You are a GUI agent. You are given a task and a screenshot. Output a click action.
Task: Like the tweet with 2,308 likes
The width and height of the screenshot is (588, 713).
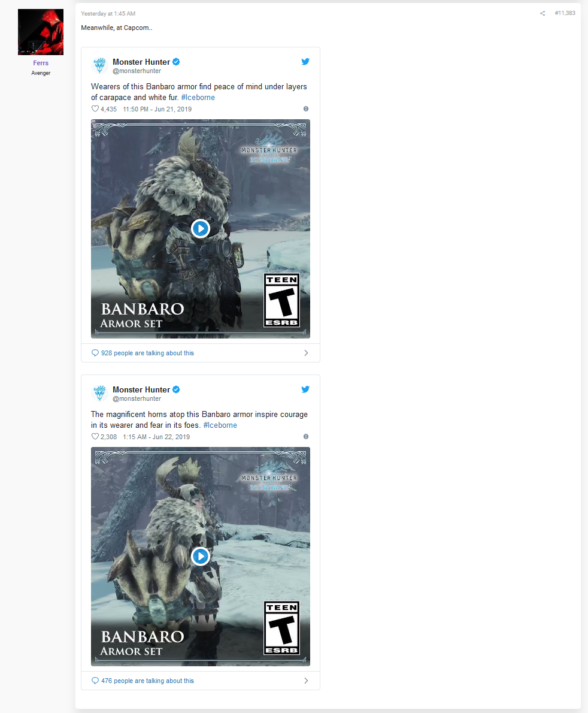[x=95, y=437]
